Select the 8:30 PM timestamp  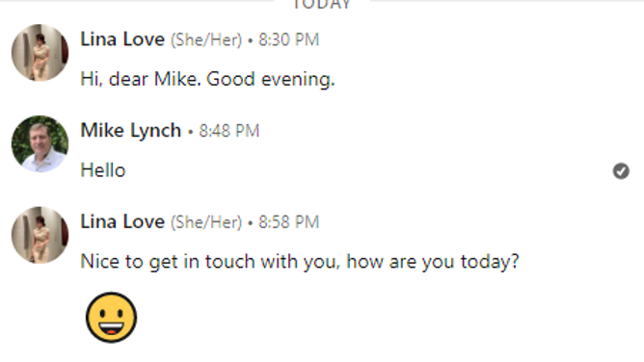coord(288,39)
